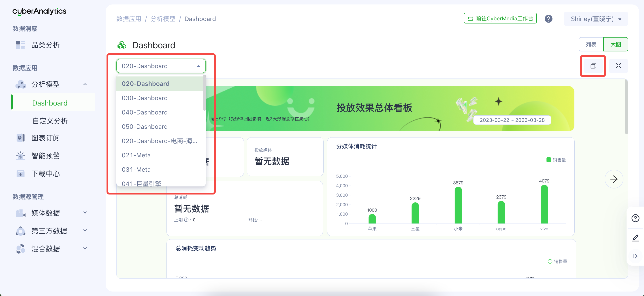644x296 pixels.
Task: Click the collapse side panel icon
Action: tap(635, 256)
